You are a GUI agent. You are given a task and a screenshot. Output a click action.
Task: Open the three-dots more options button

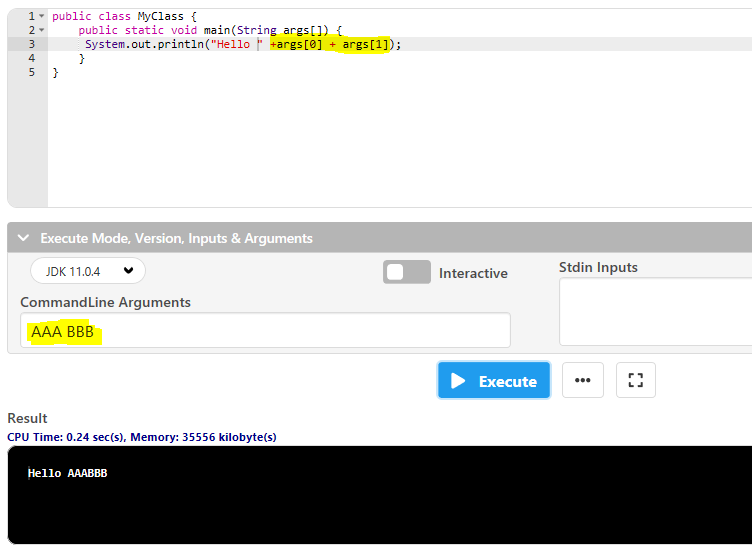pyautogui.click(x=582, y=380)
